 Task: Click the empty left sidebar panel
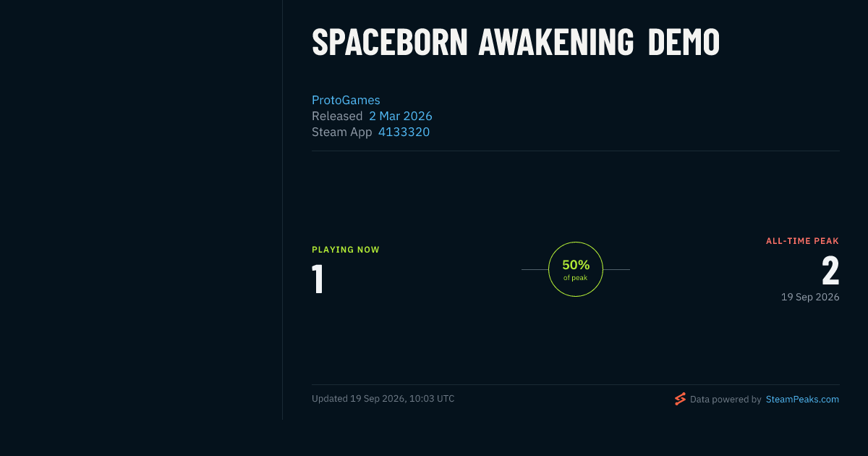pos(141,210)
